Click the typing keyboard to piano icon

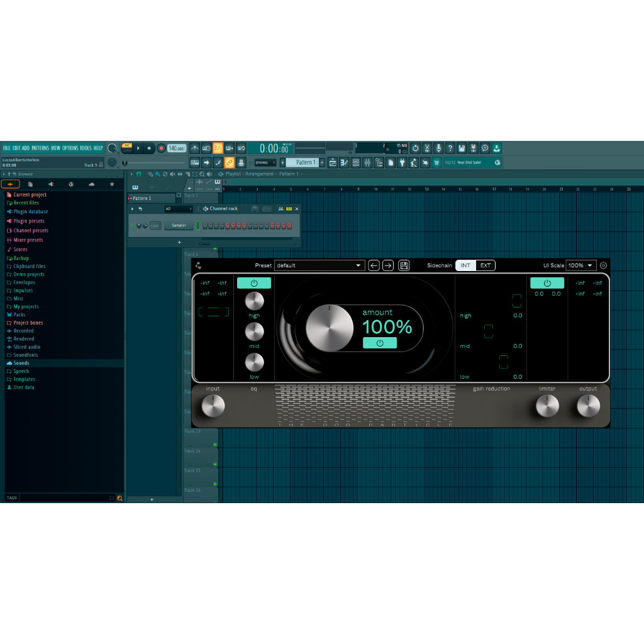point(194,162)
